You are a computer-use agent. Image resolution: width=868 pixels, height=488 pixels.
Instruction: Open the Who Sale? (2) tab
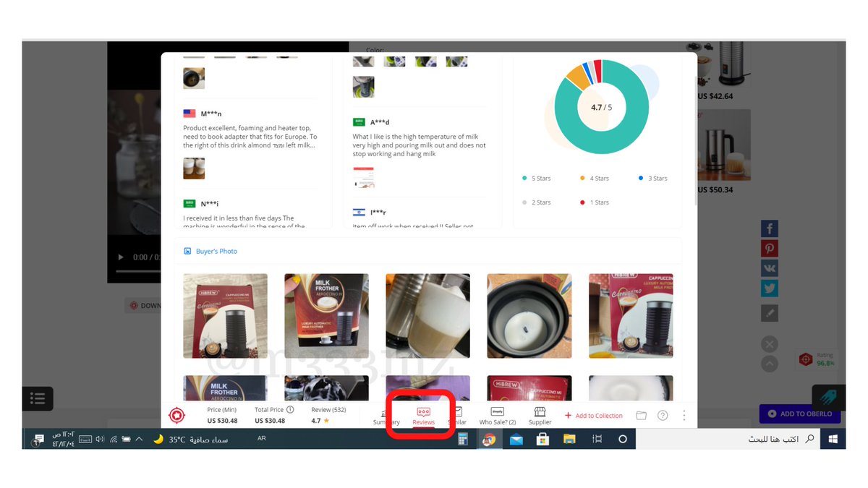pos(498,415)
